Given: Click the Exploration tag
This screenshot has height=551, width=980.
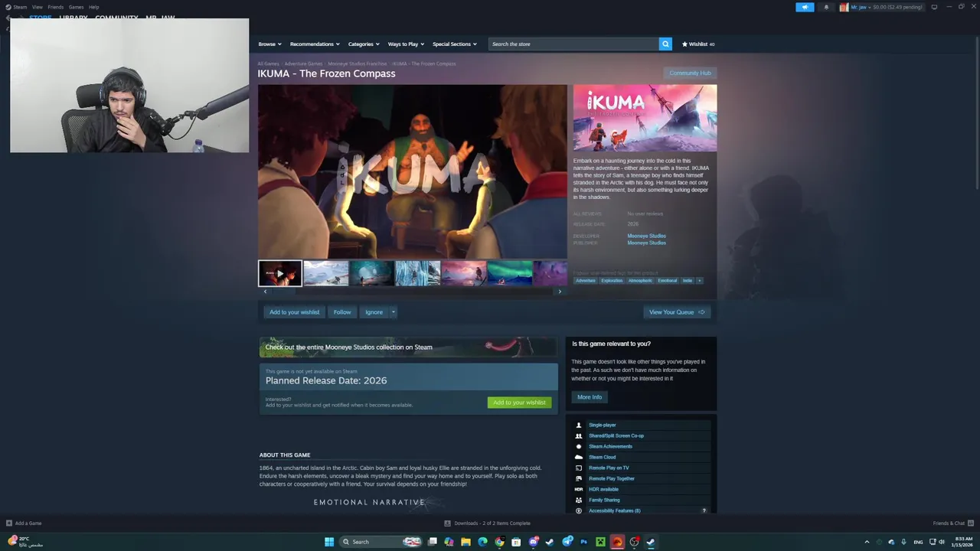Looking at the screenshot, I should click(612, 281).
